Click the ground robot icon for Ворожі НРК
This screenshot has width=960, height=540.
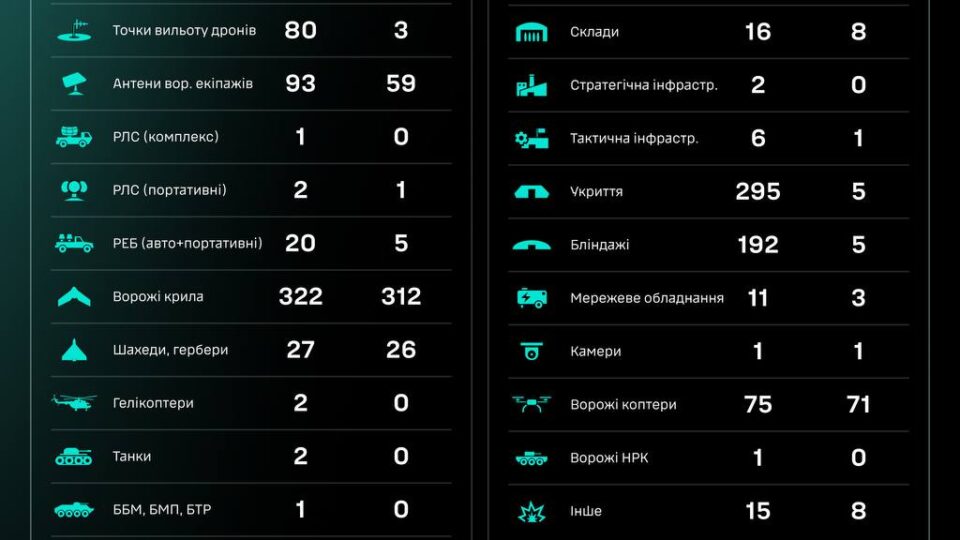point(531,458)
